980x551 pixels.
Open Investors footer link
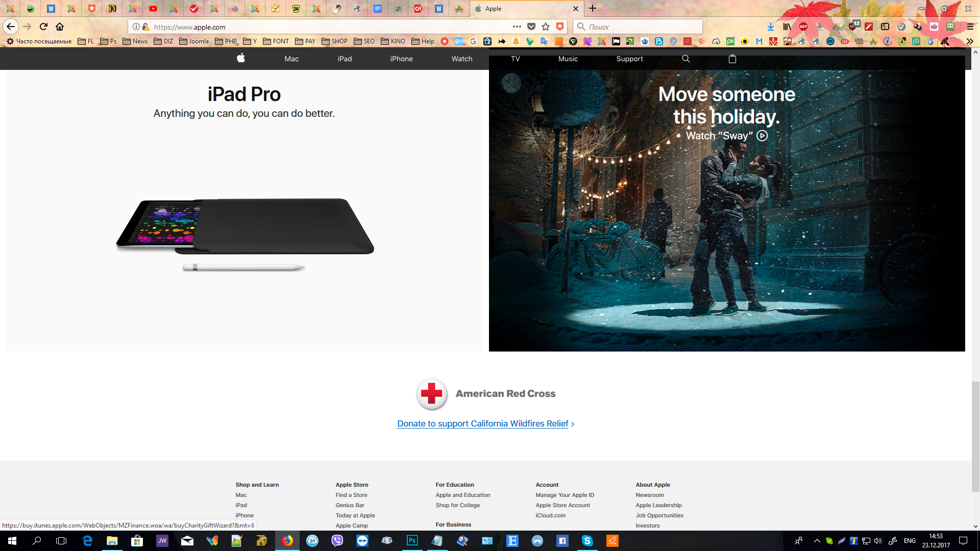(647, 525)
